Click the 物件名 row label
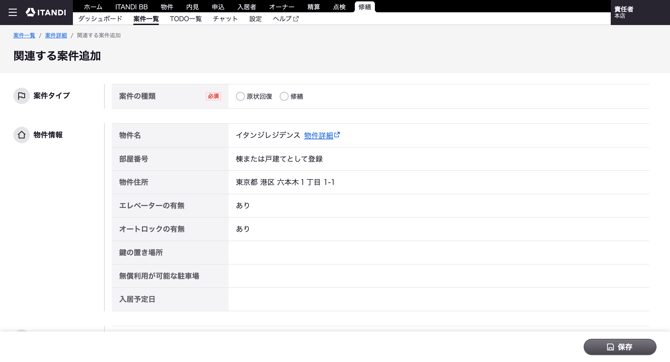Viewport: 670px width, 362px height. pyautogui.click(x=130, y=135)
